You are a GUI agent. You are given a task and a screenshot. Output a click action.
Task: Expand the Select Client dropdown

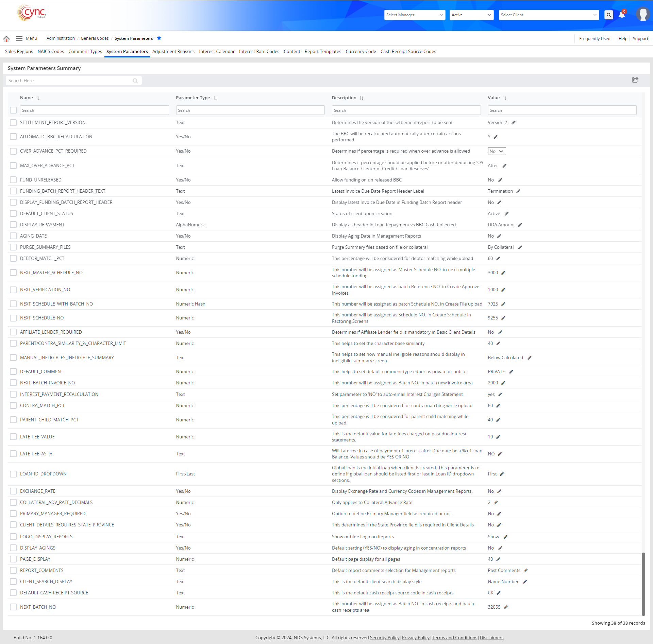[549, 15]
